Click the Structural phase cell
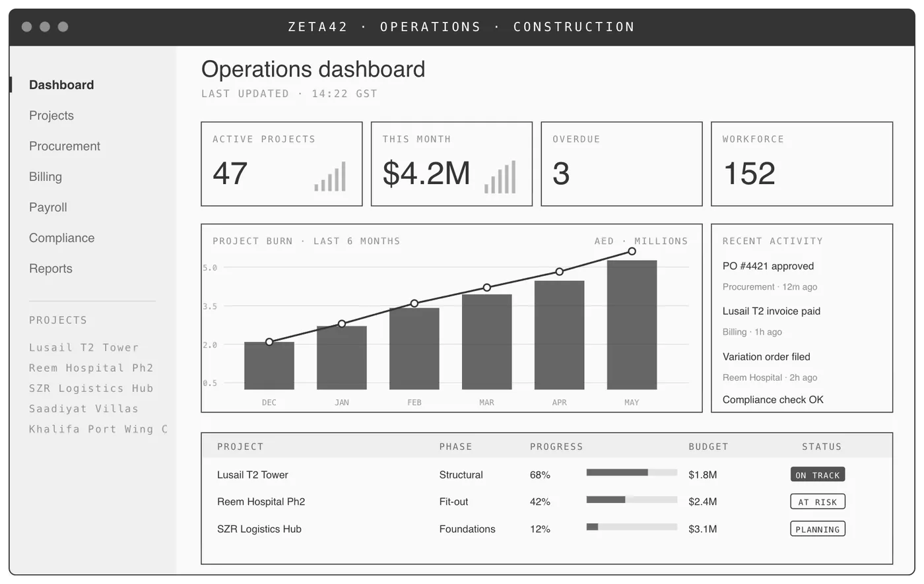Screen dimensions: 924x584 pyautogui.click(x=461, y=475)
